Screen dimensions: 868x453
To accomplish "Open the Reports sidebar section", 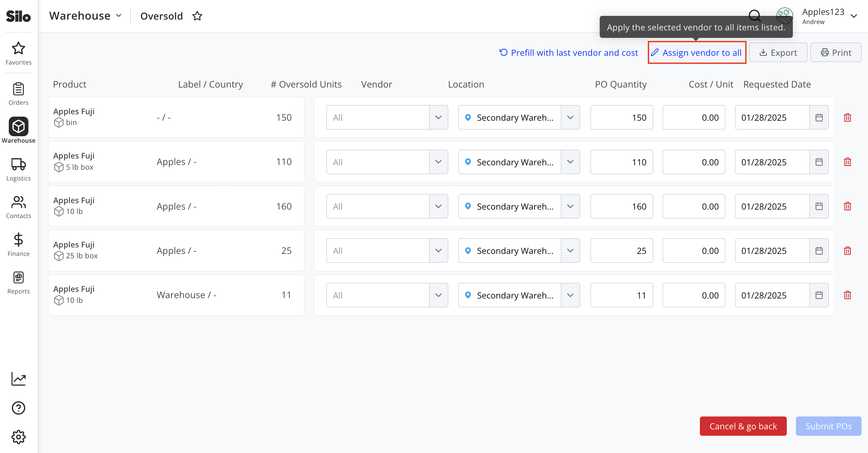I will (x=18, y=283).
